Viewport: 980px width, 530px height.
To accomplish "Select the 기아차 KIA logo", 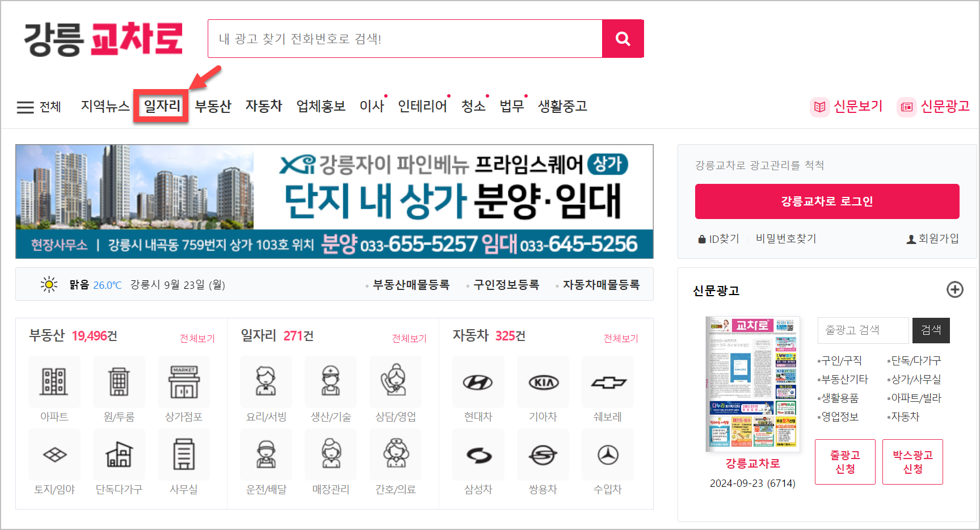I will pos(543,381).
